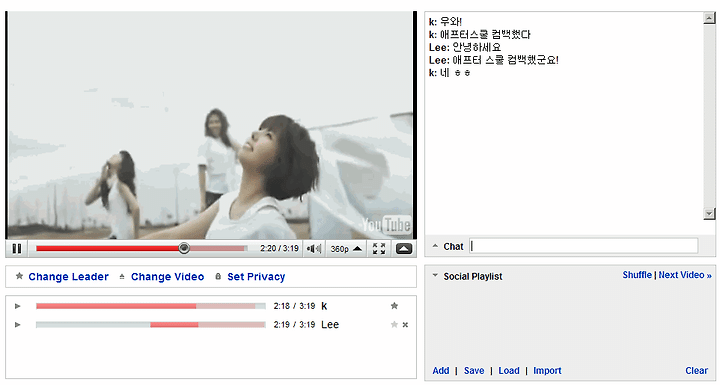Open the 360p quality dropdown
The image size is (720, 385).
tap(346, 249)
